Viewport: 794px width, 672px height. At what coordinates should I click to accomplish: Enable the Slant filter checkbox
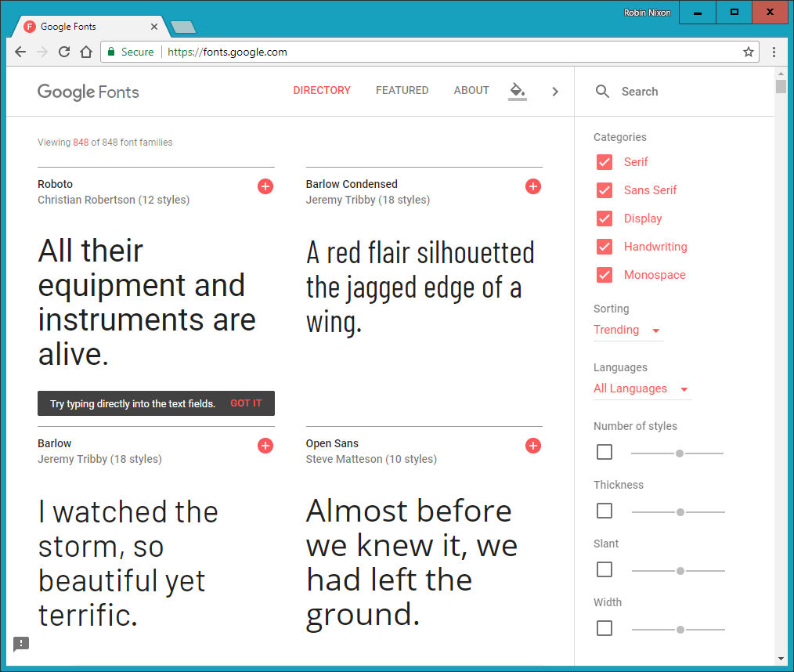click(x=604, y=569)
